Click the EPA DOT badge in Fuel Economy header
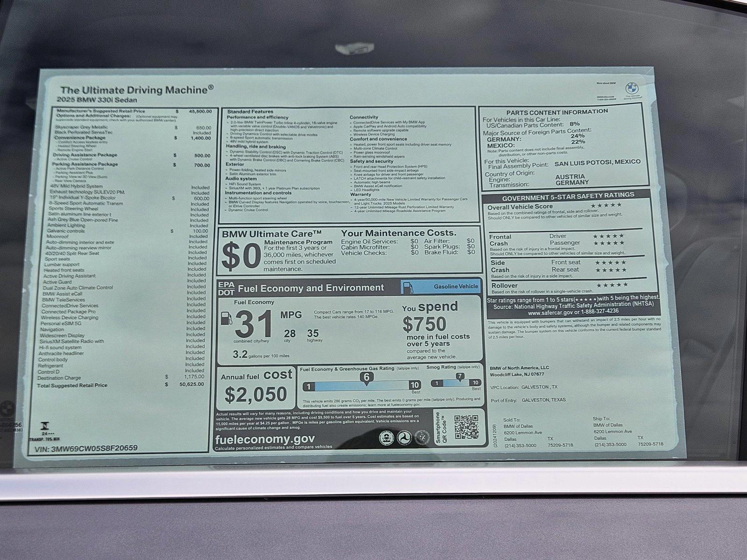 point(226,288)
